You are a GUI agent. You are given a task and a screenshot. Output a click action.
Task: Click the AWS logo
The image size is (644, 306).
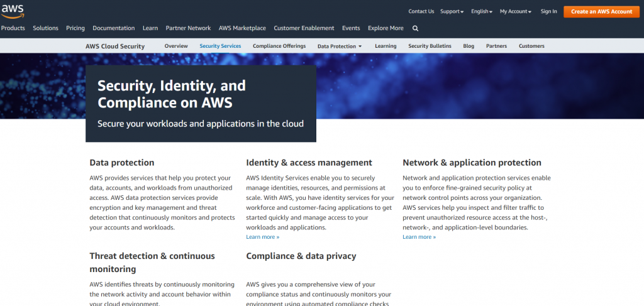click(x=13, y=10)
